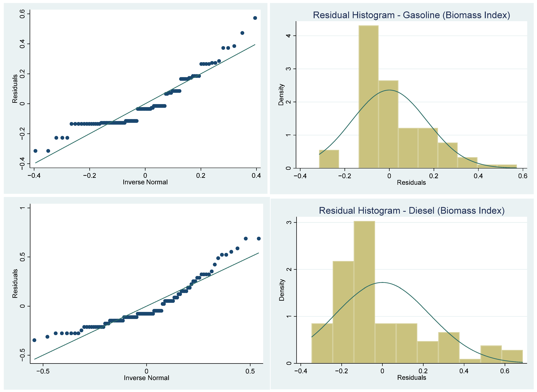Click the Residual Histogram - Diesel title
Viewport: 537px width, 392px height.
pos(411,211)
